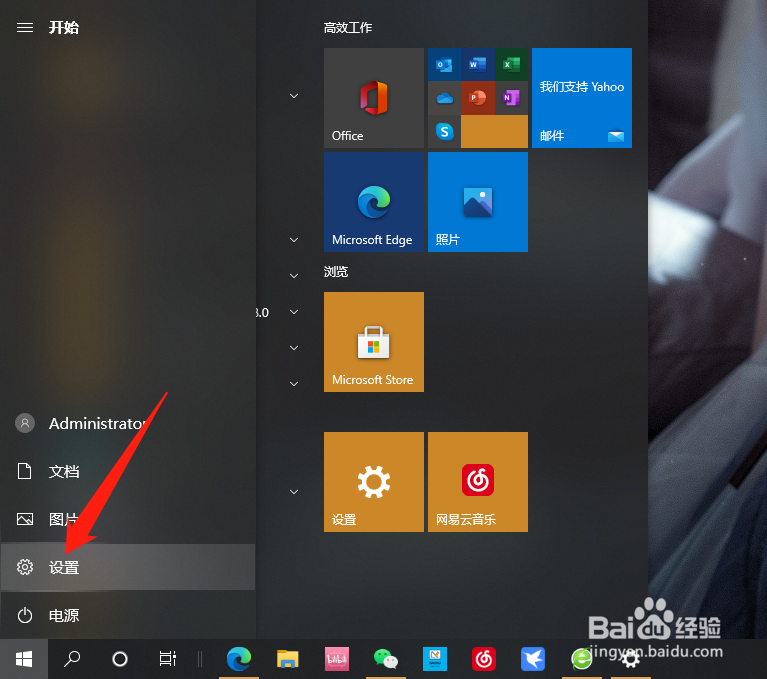This screenshot has height=679, width=767.
Task: Open the Office tile
Action: [374, 98]
